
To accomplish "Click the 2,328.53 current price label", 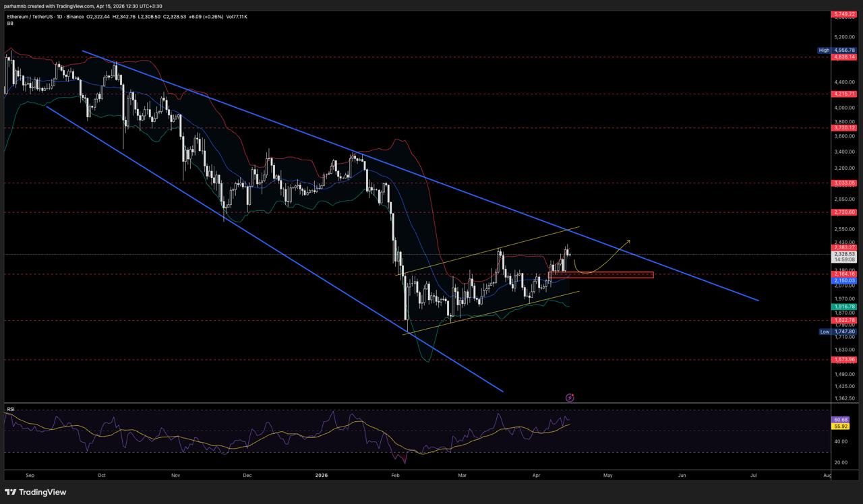I will click(x=844, y=254).
